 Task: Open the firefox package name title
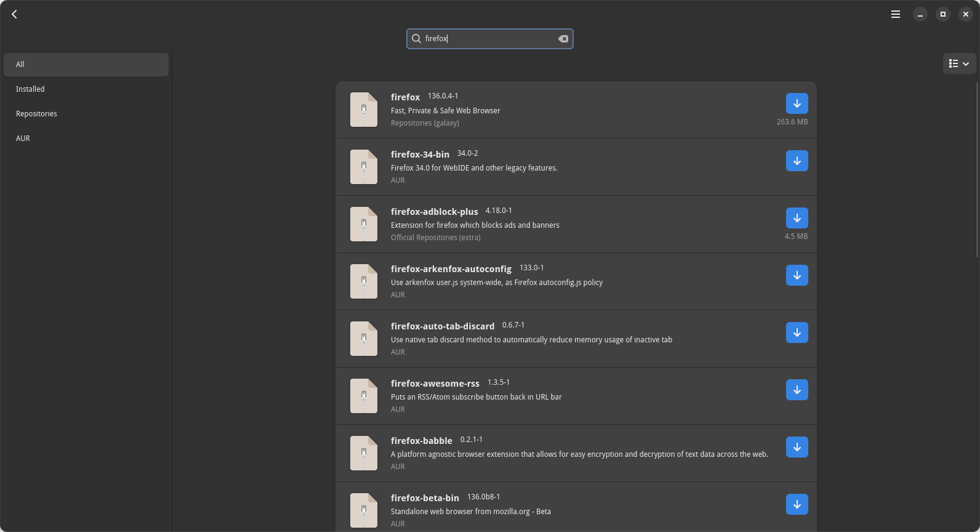tap(405, 97)
